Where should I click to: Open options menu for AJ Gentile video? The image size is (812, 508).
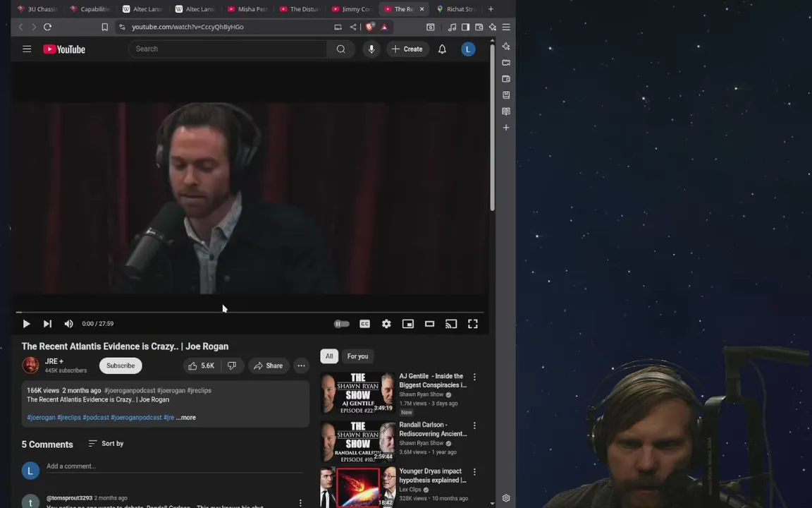(x=474, y=377)
